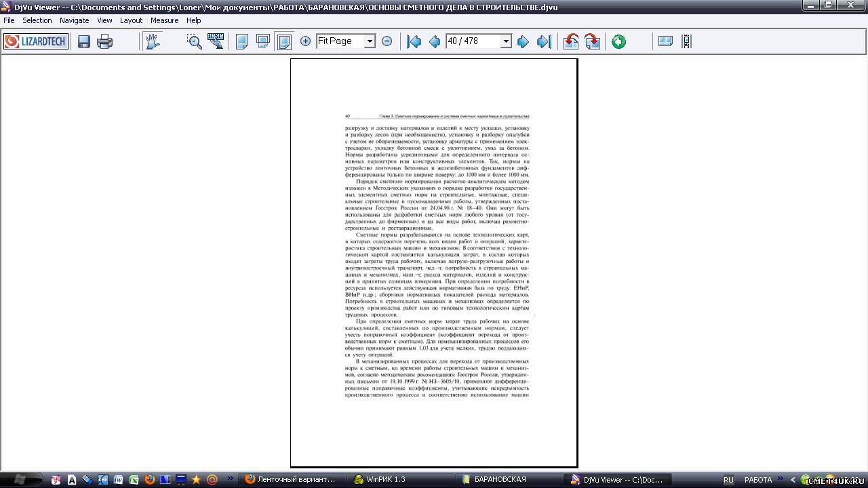This screenshot has width=868, height=488.
Task: Print the document using the printer icon
Action: pos(104,41)
